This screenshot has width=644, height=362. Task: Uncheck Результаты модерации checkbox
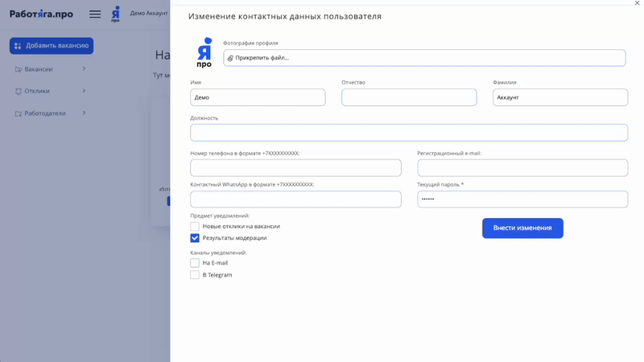tap(195, 238)
